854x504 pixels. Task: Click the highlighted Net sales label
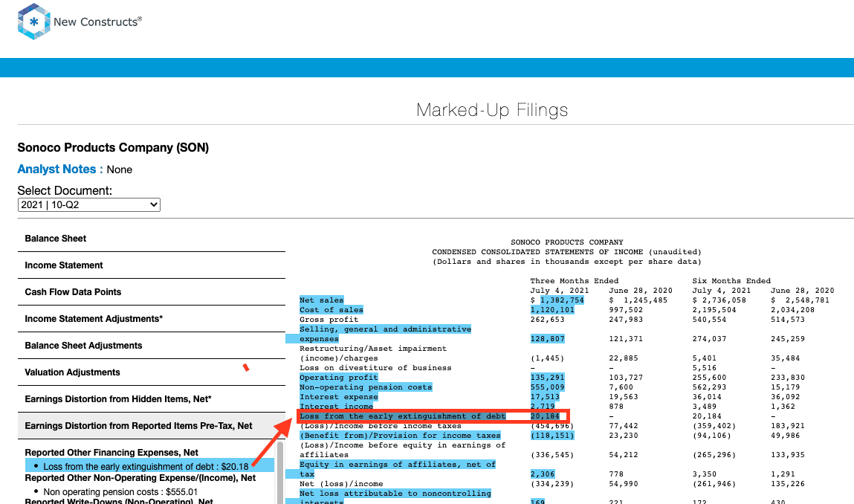pos(321,300)
